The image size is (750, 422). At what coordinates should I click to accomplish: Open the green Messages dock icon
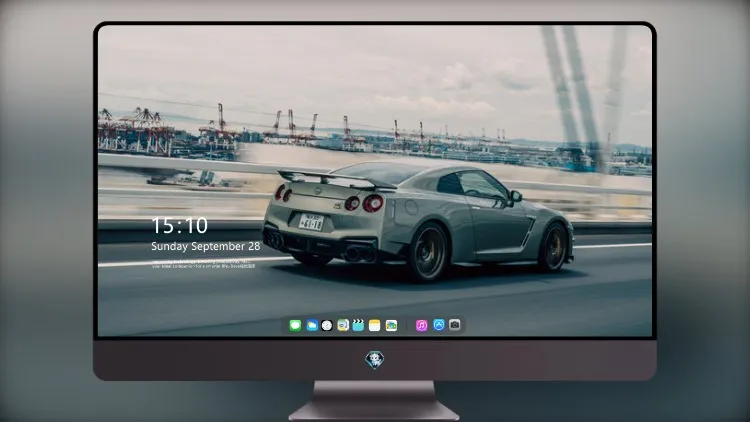point(295,325)
